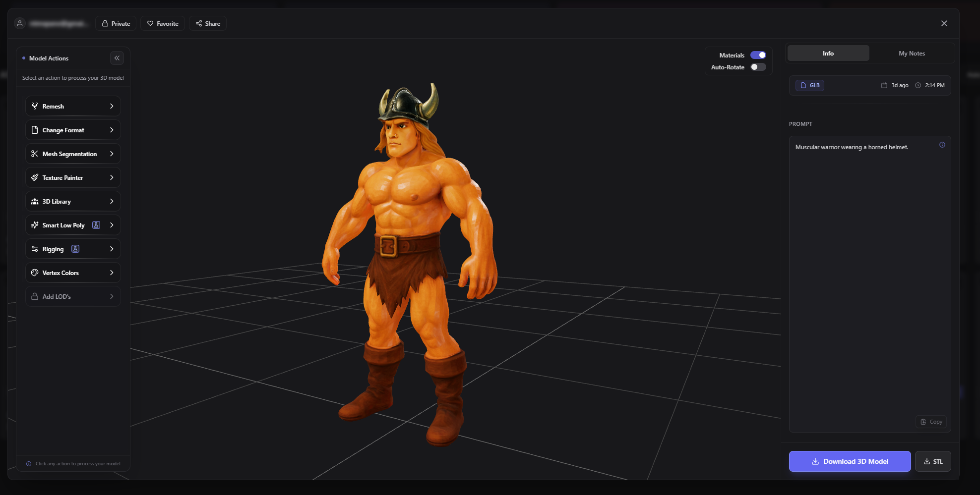Click the Download 3D Model button

coord(850,461)
